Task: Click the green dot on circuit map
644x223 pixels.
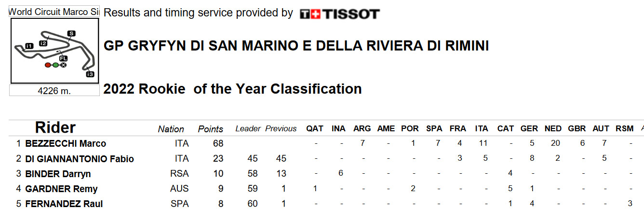Action: 55,65
